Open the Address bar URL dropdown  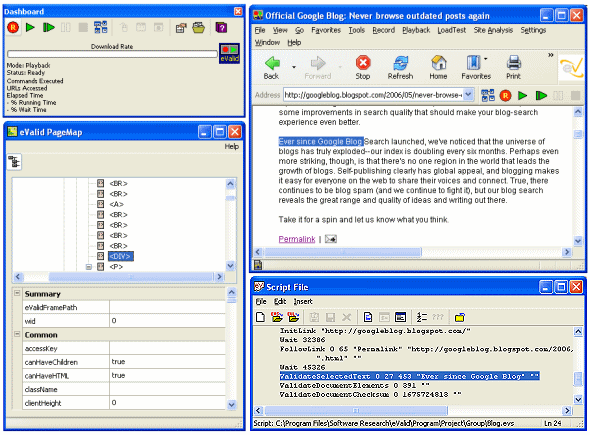[x=468, y=95]
